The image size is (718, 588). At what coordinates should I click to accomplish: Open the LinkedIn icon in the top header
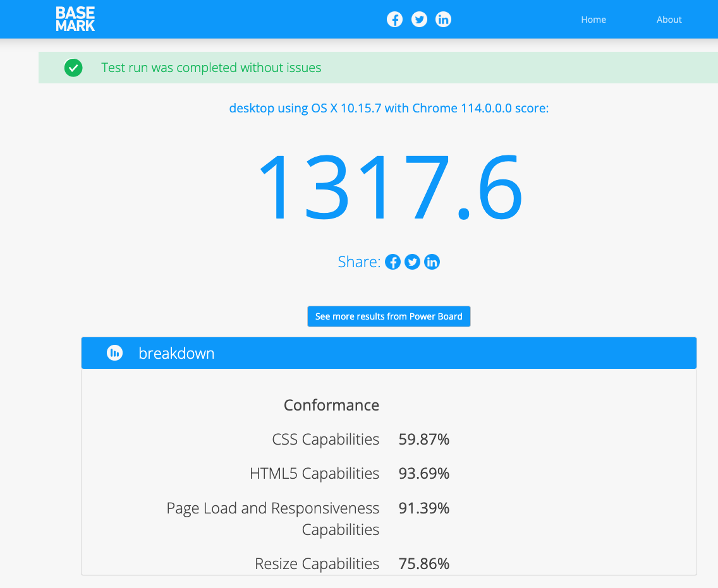pos(444,20)
